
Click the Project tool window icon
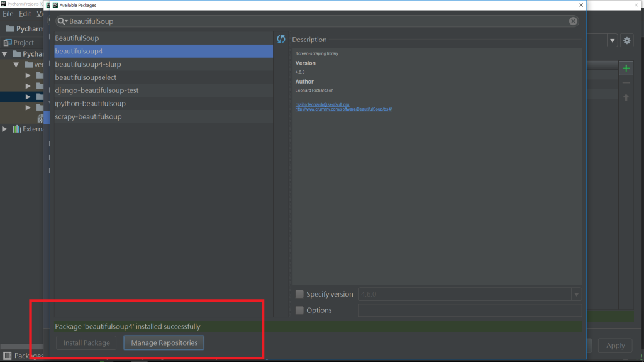(x=8, y=42)
